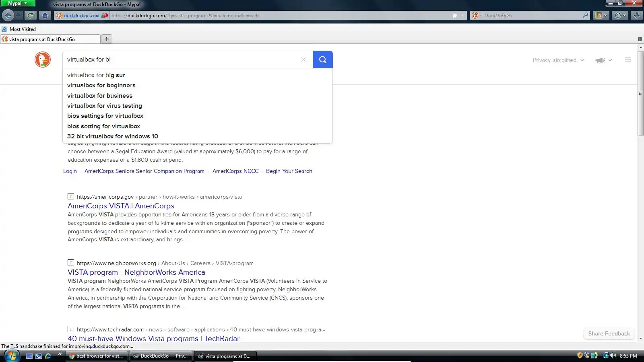Click the DuckDuckGo duck logo
The width and height of the screenshot is (644, 362).
pos(43,60)
